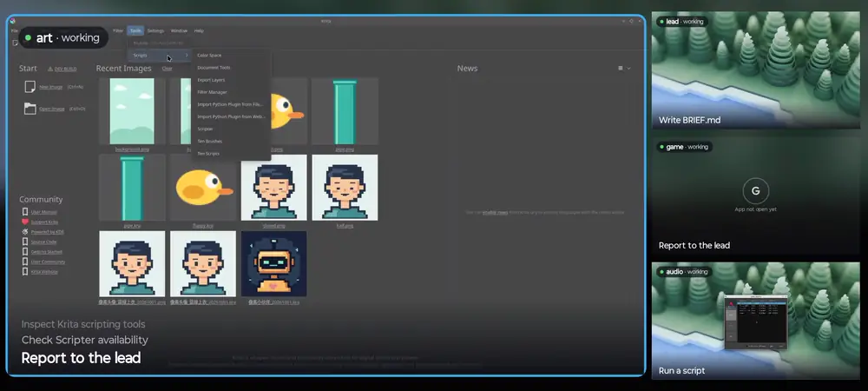Open the background.png recent image thumbnail

[132, 111]
